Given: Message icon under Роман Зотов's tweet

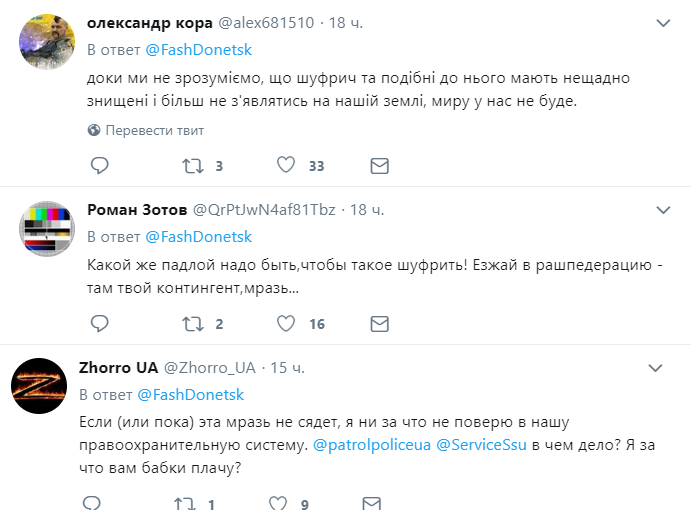Looking at the screenshot, I should point(379,323).
